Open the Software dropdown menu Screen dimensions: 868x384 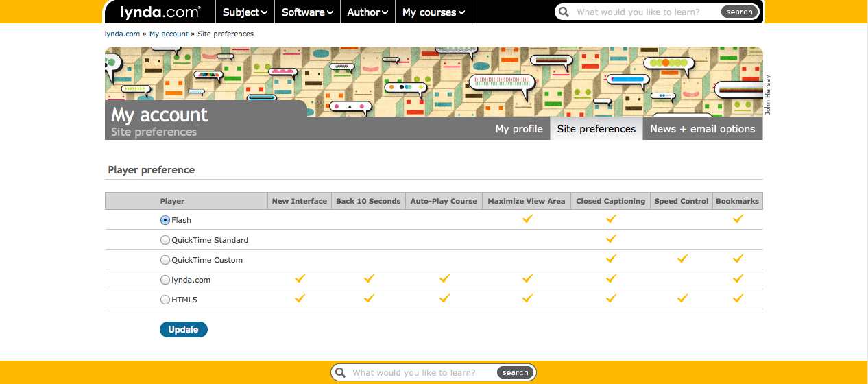307,12
